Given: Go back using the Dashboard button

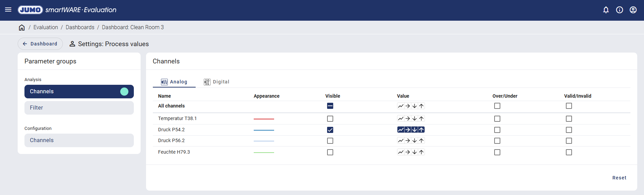Looking at the screenshot, I should [x=40, y=44].
